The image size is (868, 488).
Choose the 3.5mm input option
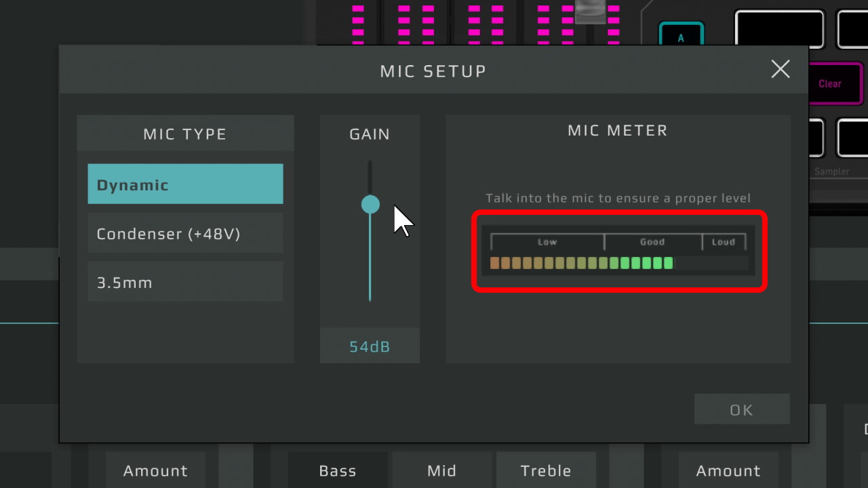(184, 281)
